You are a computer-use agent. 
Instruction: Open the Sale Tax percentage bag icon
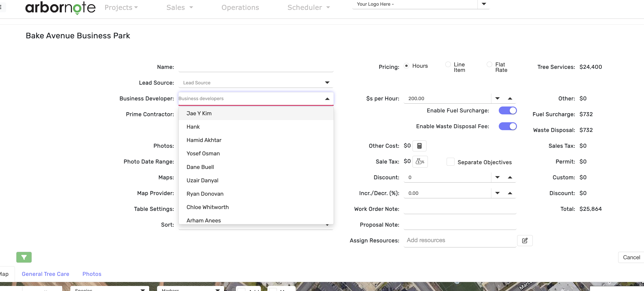[420, 161]
